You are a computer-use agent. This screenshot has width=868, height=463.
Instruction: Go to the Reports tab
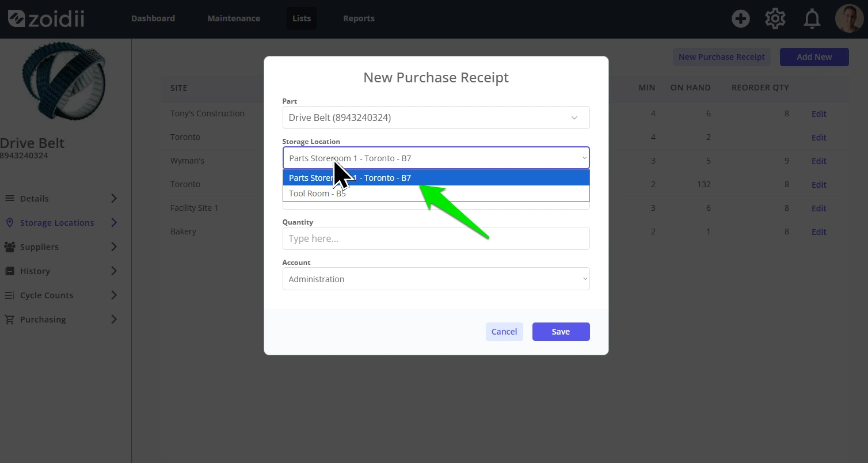pos(359,18)
